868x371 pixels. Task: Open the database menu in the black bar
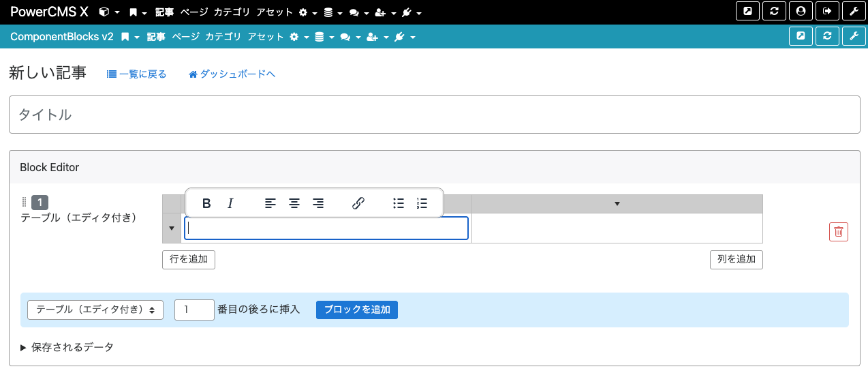point(332,12)
